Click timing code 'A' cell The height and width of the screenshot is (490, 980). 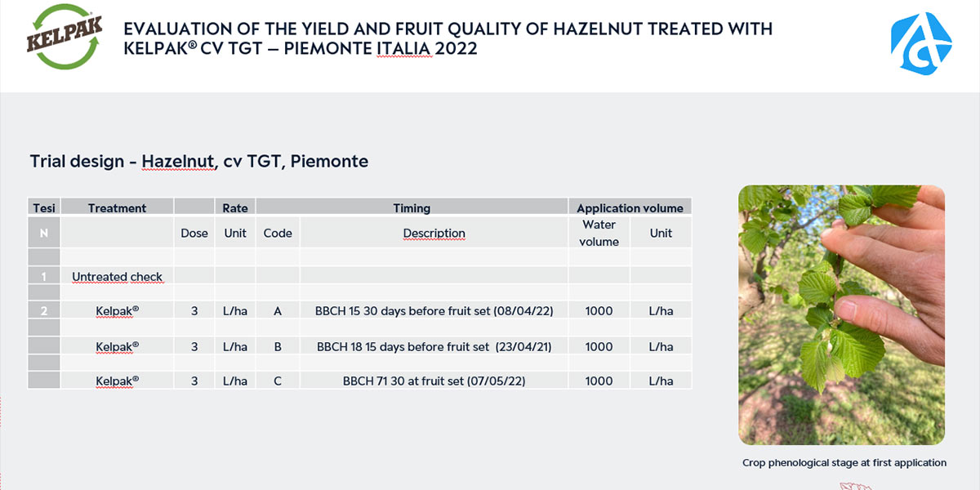278,311
